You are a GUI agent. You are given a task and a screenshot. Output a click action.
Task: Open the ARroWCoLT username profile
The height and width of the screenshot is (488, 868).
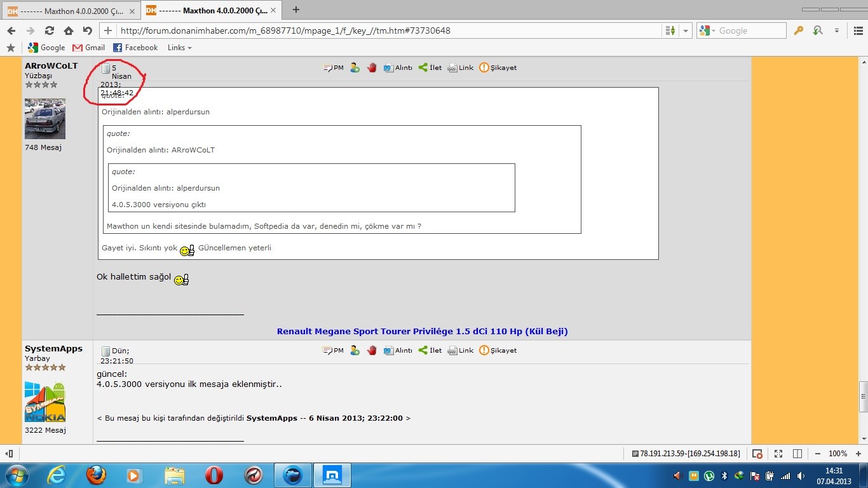coord(51,65)
